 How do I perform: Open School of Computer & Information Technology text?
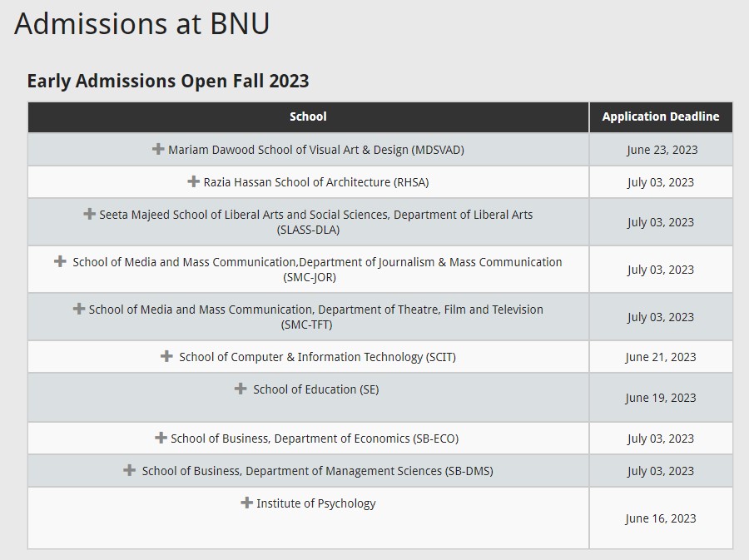coord(318,357)
